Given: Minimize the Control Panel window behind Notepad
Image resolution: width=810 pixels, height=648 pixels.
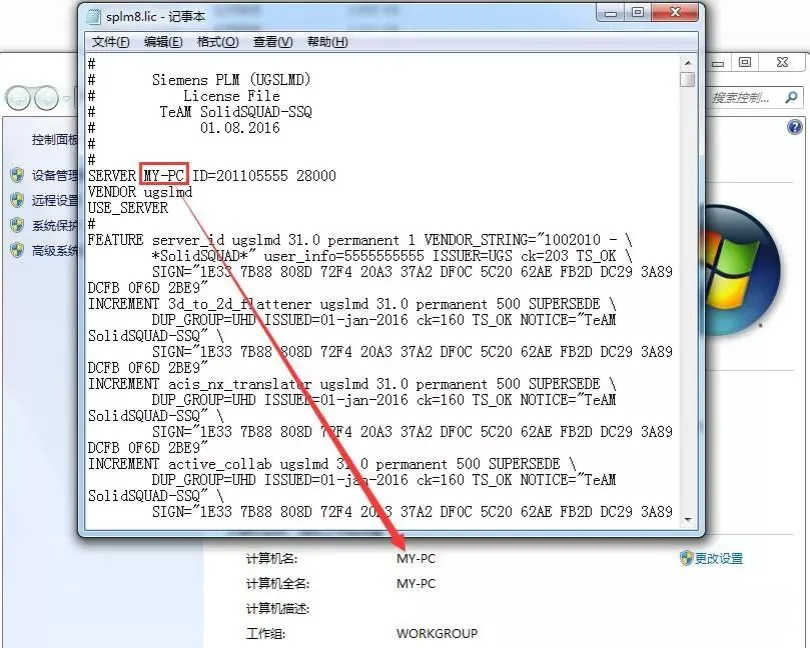Looking at the screenshot, I should click(x=718, y=63).
